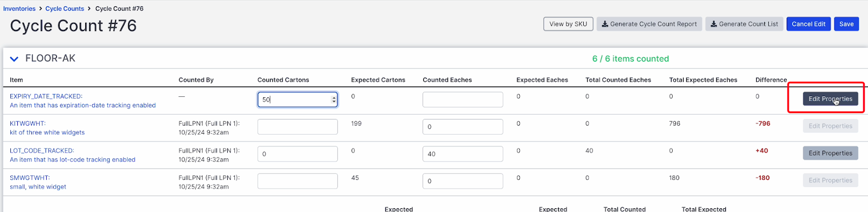Open the Inventories breadcrumb link
This screenshot has width=868, height=212.
tap(19, 9)
